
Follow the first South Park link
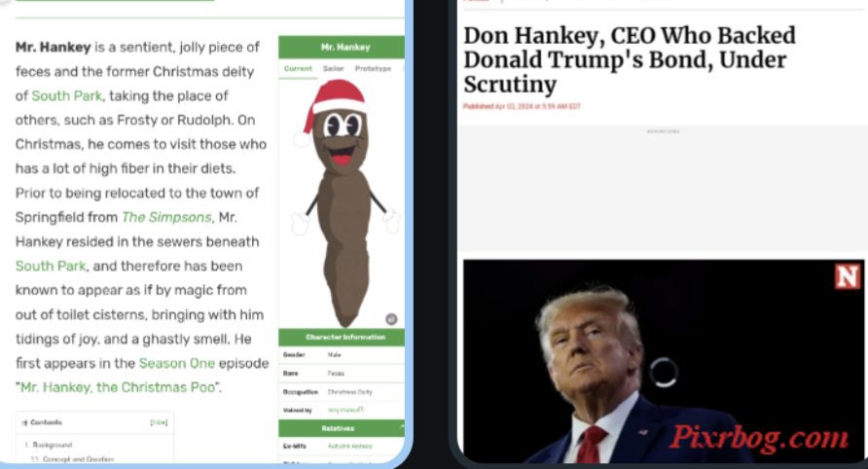tap(66, 95)
